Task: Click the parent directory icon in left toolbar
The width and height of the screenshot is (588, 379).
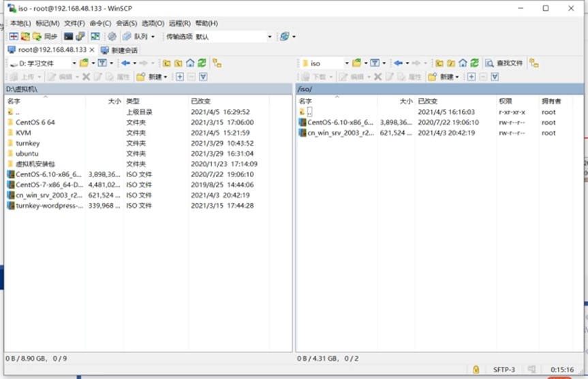Action: 166,63
